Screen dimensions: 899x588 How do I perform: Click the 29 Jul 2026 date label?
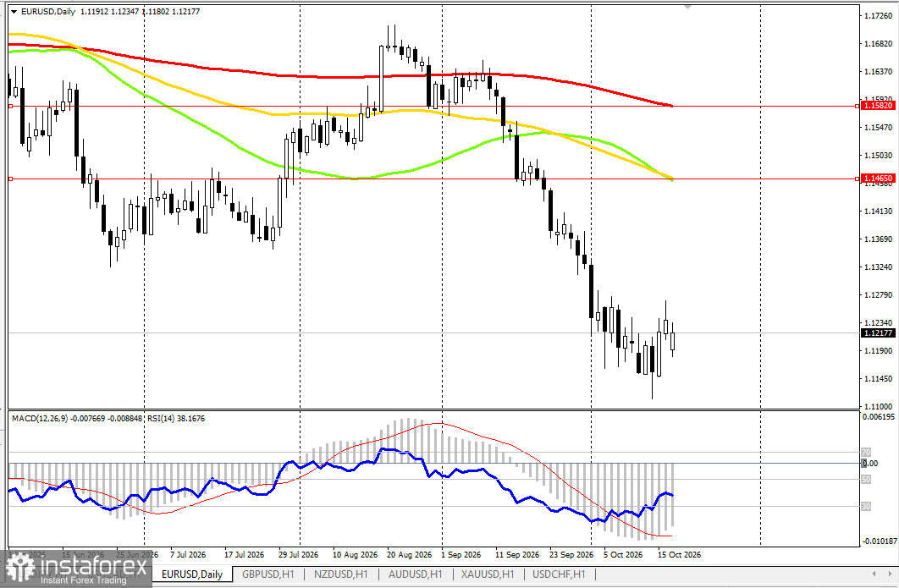(x=298, y=555)
